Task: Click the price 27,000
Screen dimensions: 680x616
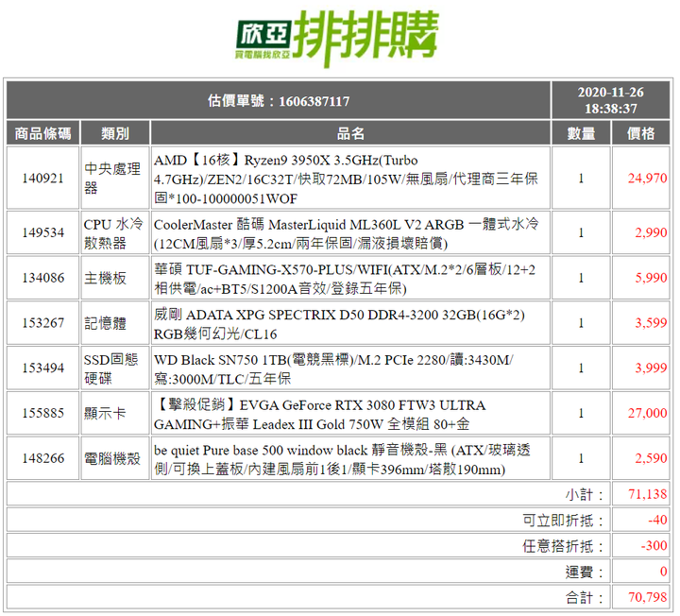Action: [647, 413]
